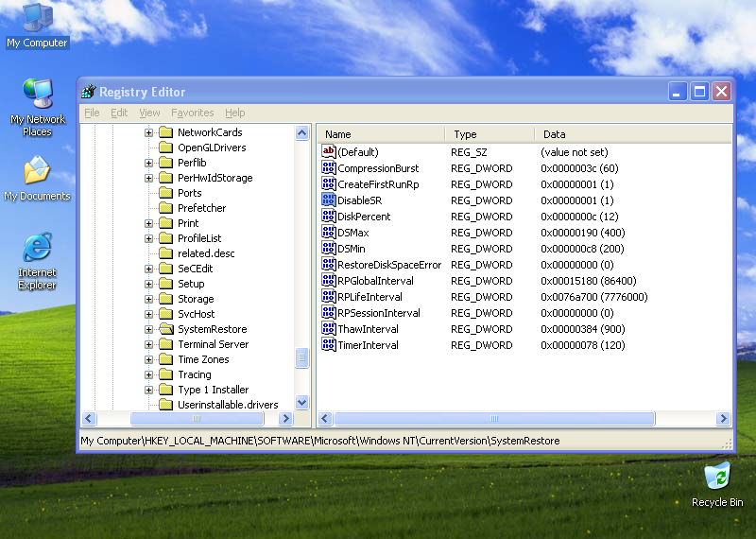Expand the PerHwIdStorage key
The image size is (756, 539).
point(149,178)
